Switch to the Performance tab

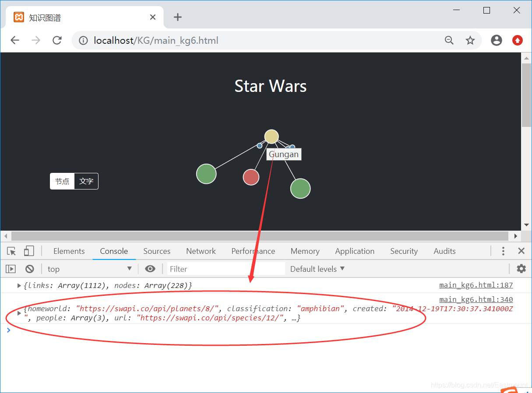click(x=253, y=251)
